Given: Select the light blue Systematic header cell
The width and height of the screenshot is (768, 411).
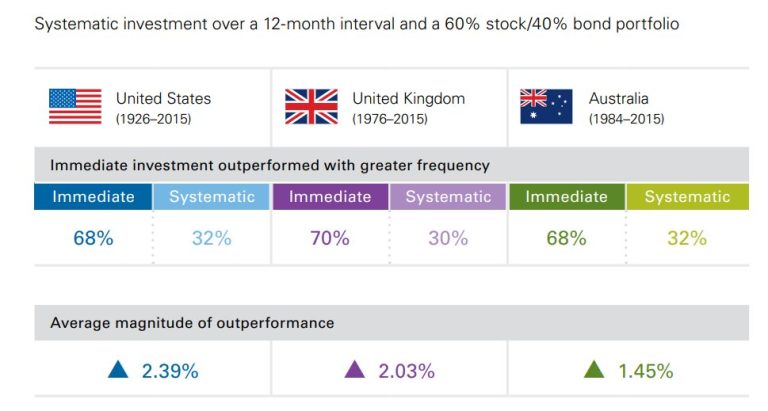Looking at the screenshot, I should 212,197.
